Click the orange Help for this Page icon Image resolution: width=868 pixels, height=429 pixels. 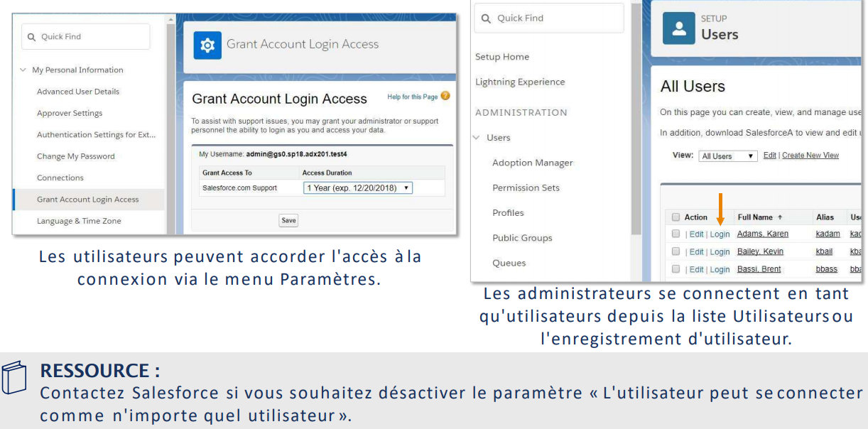(x=445, y=97)
